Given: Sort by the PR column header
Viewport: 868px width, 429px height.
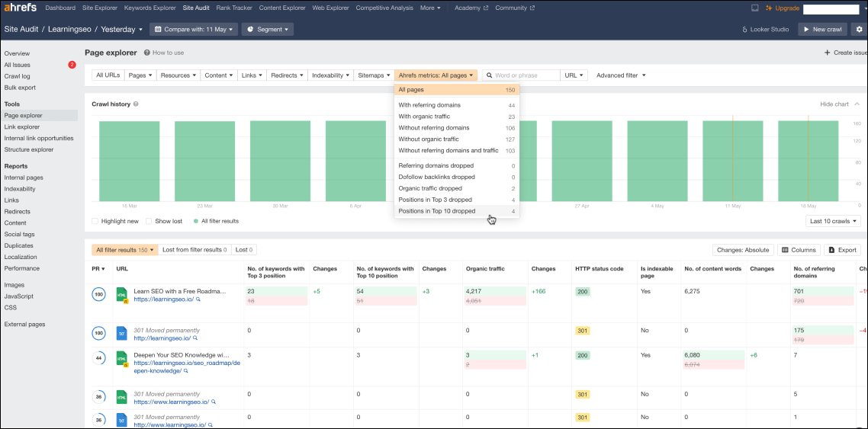Looking at the screenshot, I should pyautogui.click(x=98, y=269).
